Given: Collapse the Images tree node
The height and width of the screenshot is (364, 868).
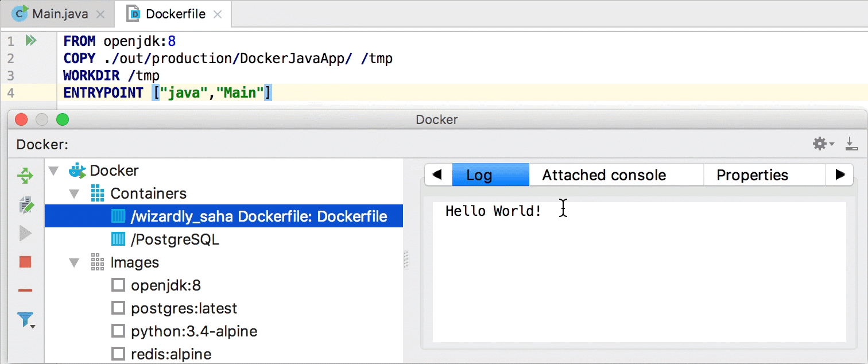Looking at the screenshot, I should click(73, 262).
